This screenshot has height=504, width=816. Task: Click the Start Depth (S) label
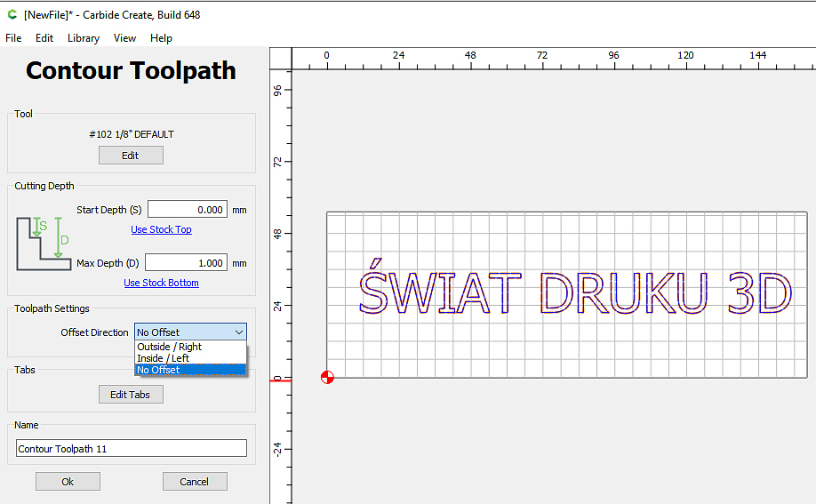pyautogui.click(x=108, y=210)
